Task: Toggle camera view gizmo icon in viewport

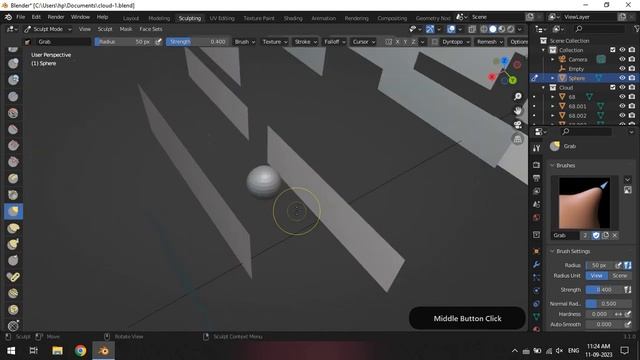Action: coord(518,125)
